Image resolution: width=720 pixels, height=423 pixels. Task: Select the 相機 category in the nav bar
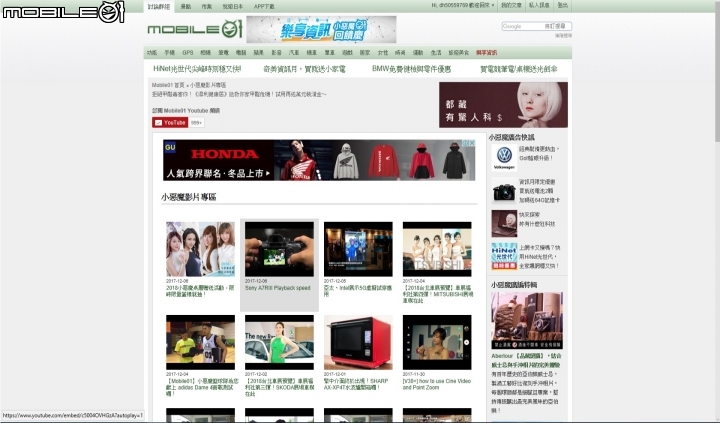[x=205, y=53]
